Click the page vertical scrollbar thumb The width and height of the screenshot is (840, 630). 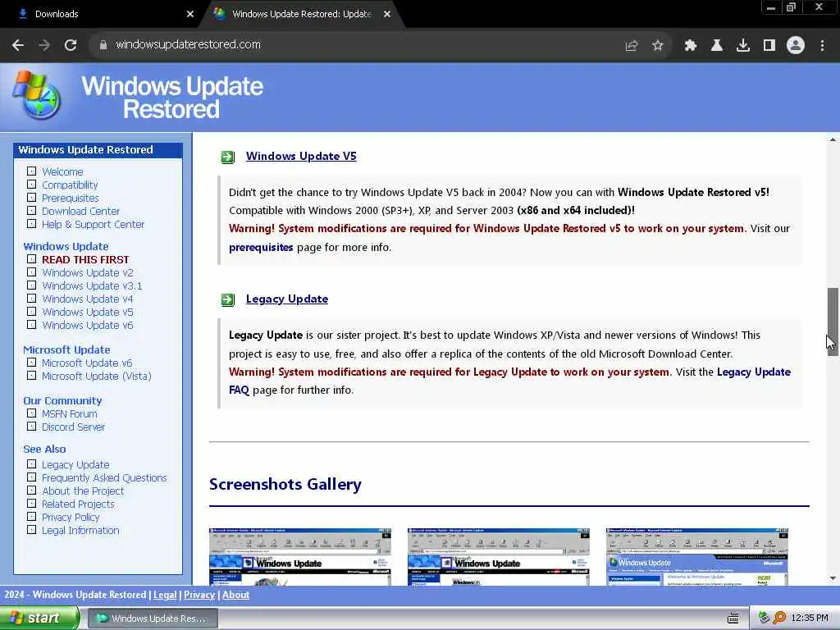pyautogui.click(x=833, y=322)
